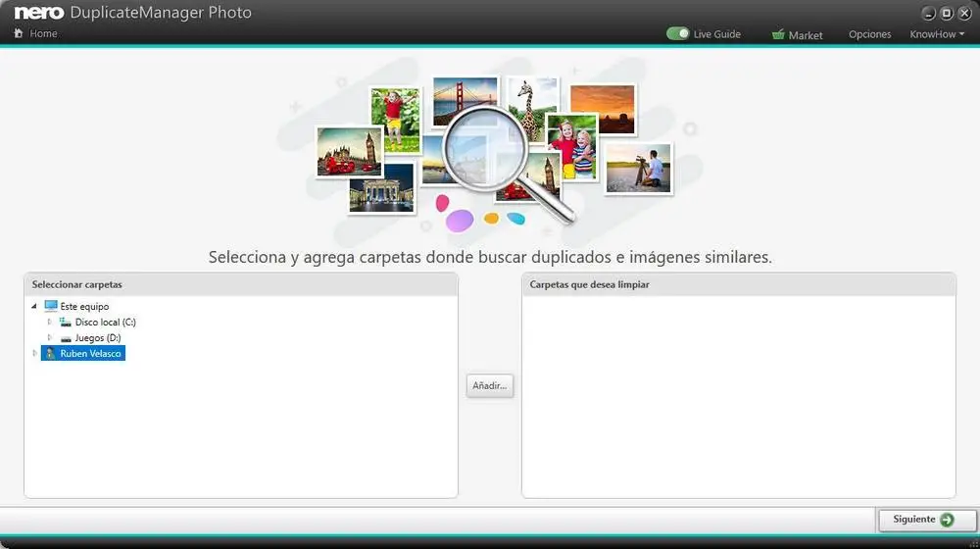Expand the Disco local (C:) node
The width and height of the screenshot is (980, 549).
pyautogui.click(x=49, y=322)
